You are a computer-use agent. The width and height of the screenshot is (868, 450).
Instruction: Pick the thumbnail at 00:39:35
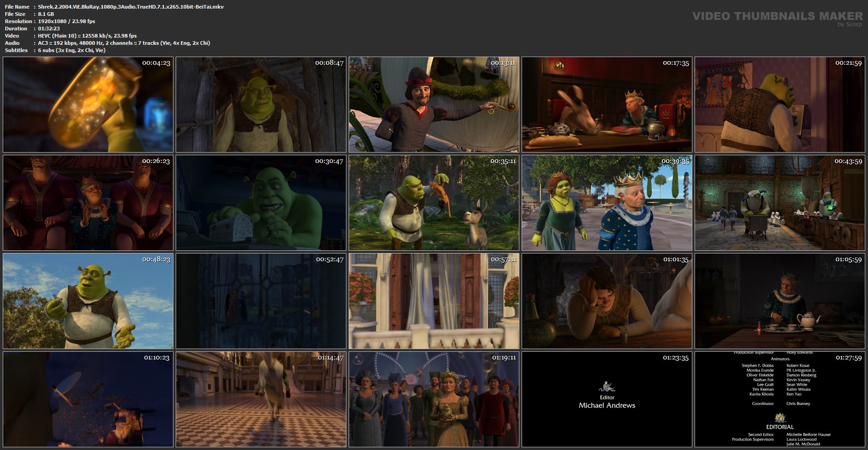coord(607,203)
